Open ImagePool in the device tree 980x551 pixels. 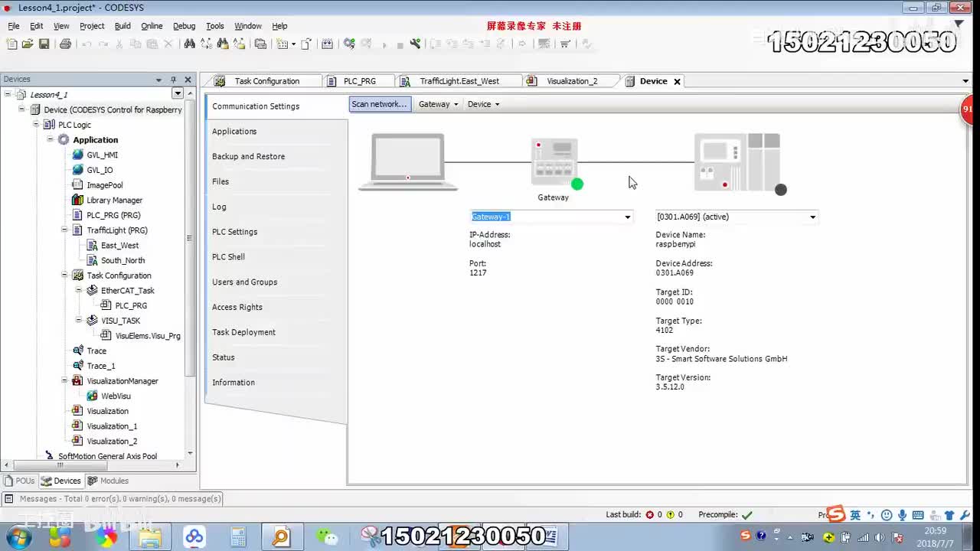104,185
